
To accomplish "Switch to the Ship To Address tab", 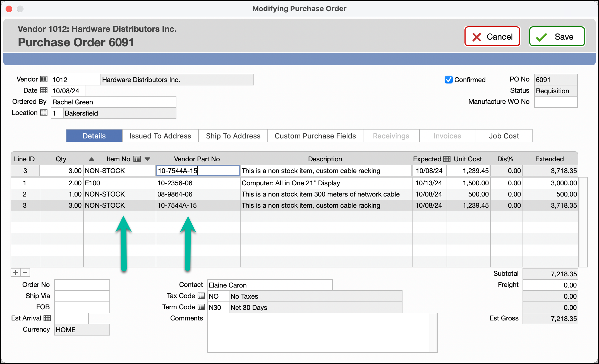I will tap(233, 136).
